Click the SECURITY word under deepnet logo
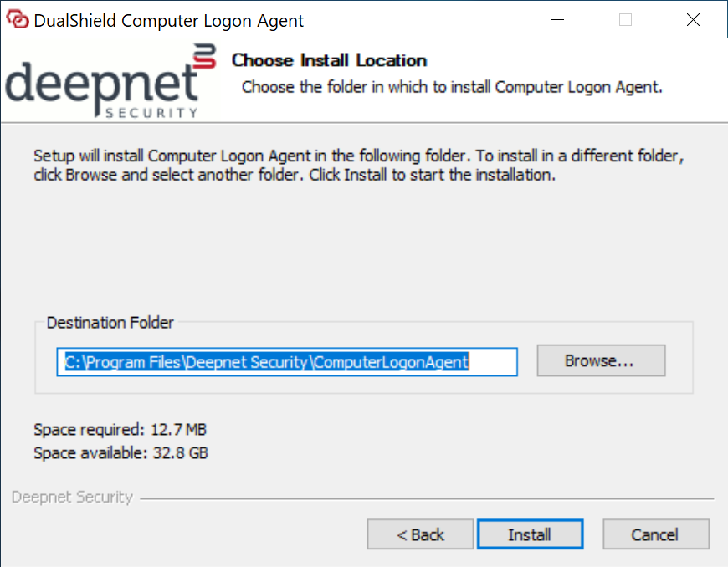Viewport: 728px width, 567px height. point(152,112)
